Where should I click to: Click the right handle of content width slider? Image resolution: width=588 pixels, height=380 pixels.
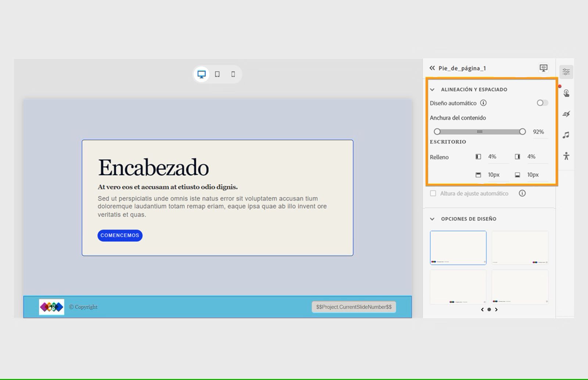[522, 132]
